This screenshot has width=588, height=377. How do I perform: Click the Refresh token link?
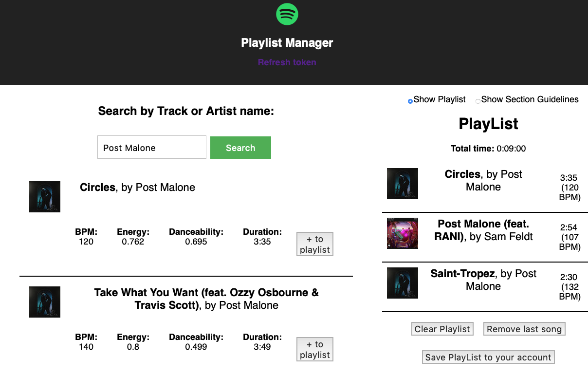click(287, 62)
